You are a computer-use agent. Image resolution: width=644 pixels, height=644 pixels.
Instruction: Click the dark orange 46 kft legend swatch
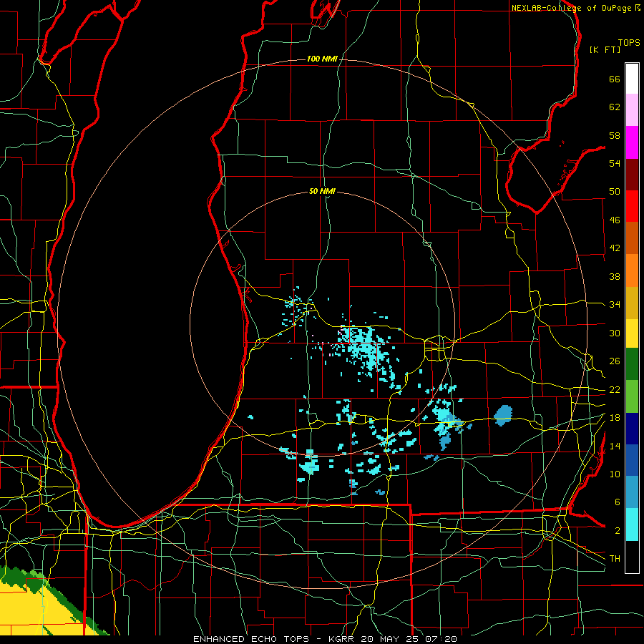point(632,238)
